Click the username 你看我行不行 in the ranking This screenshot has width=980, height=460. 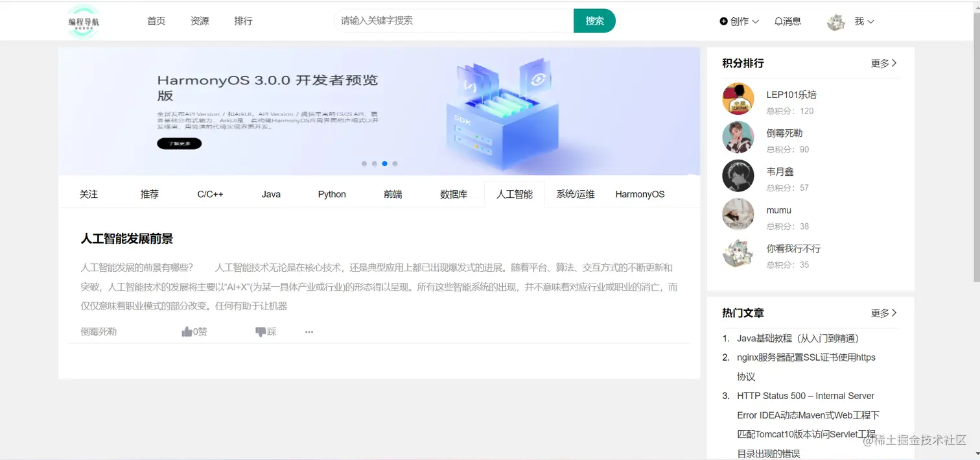point(794,248)
